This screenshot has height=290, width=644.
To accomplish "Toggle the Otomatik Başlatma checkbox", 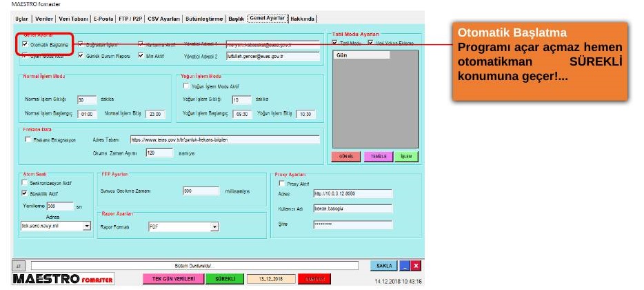I will [x=25, y=44].
